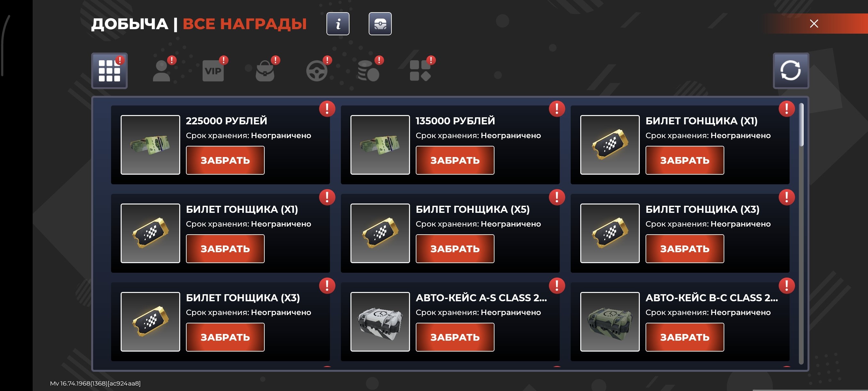This screenshot has height=391, width=868.
Task: Claim the Авто-кейс A-S Class reward
Action: point(455,337)
